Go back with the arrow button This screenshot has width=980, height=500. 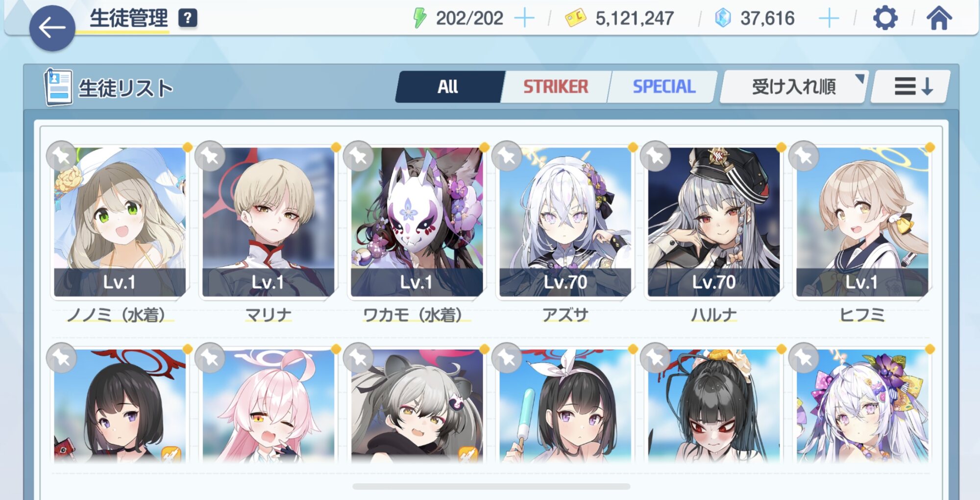[52, 28]
